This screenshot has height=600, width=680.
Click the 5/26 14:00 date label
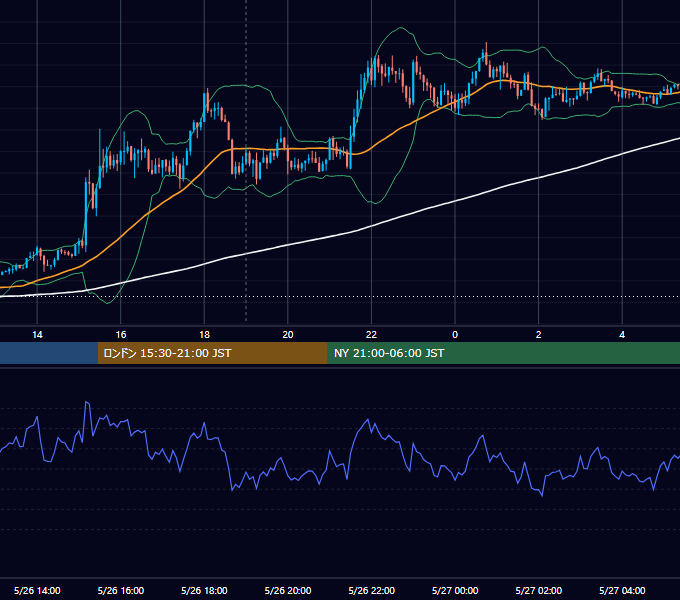click(x=37, y=590)
